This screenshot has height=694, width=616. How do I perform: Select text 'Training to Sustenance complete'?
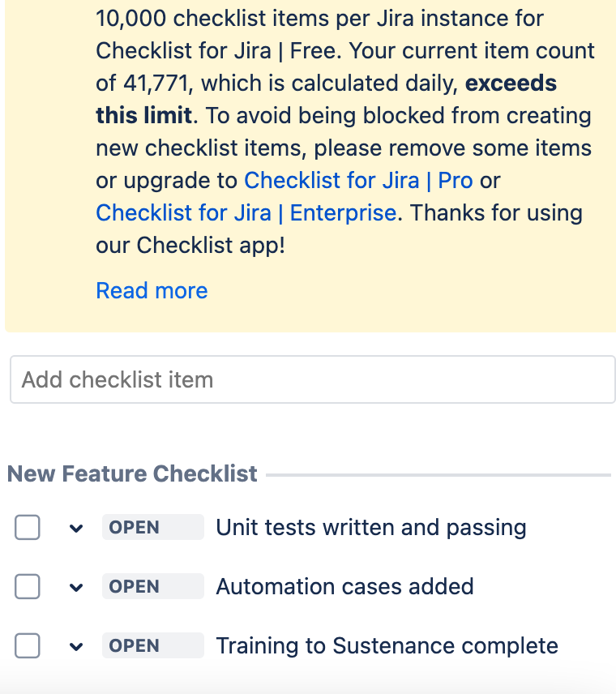(387, 645)
